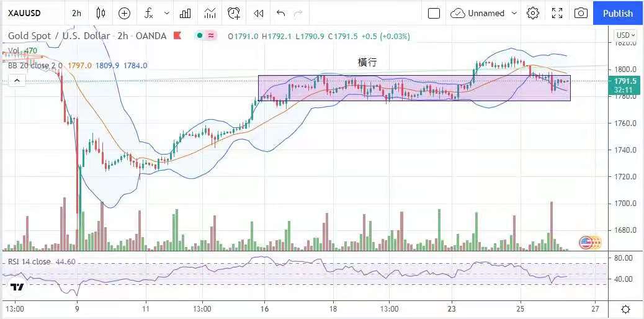Expand the indicator templates dropdown arrow
This screenshot has width=644, height=319.
point(166,13)
